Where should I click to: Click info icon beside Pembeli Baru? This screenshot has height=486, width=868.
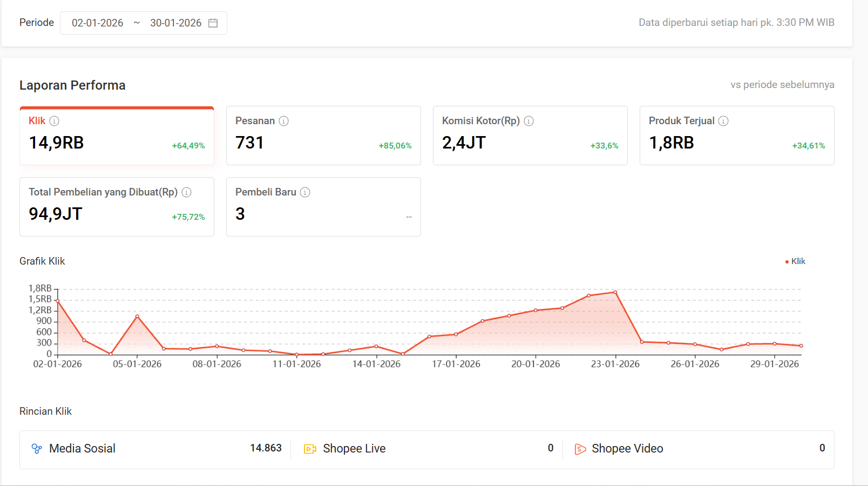[305, 192]
